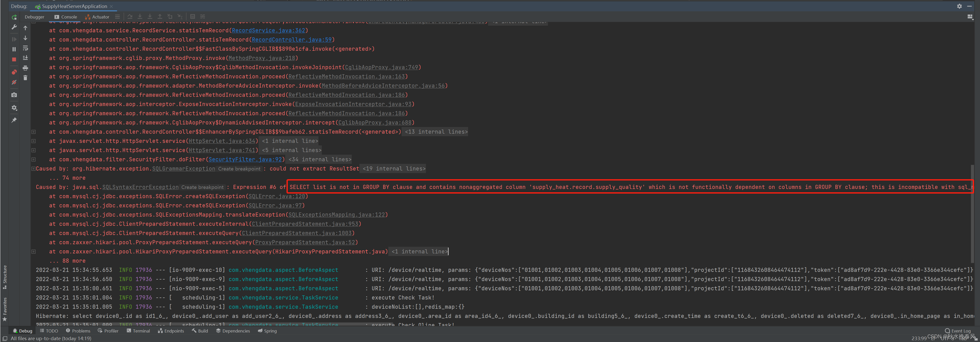Expand folded lines beside SecurityFilter.doFilter row
Image resolution: width=980 pixels, height=342 pixels.
click(34, 159)
